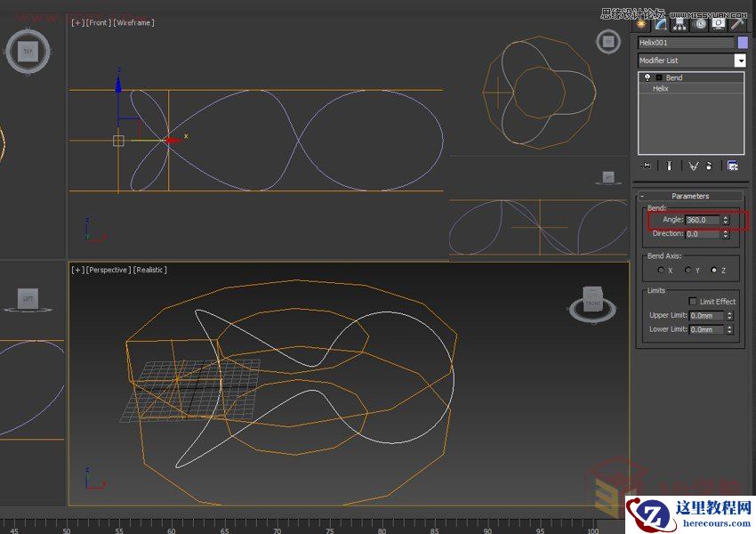Screen dimensions: 756x534
Task: Remove the modifier using the trash icon
Action: (710, 166)
